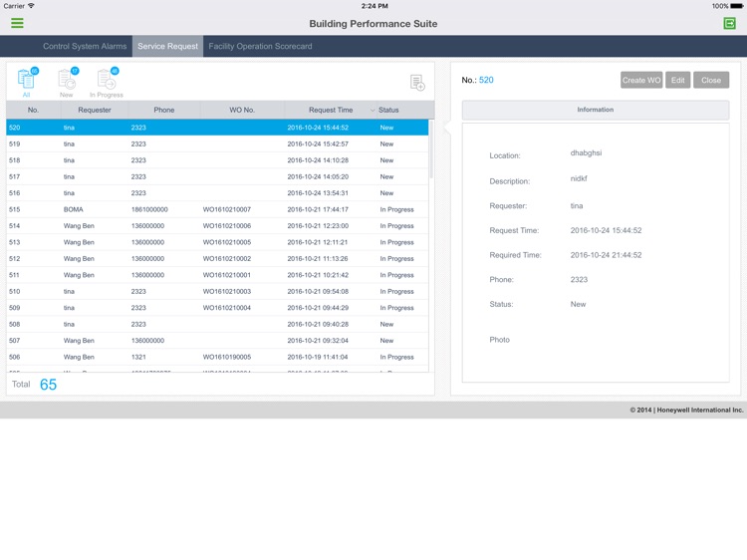
Task: Select request row 513
Action: click(x=217, y=242)
